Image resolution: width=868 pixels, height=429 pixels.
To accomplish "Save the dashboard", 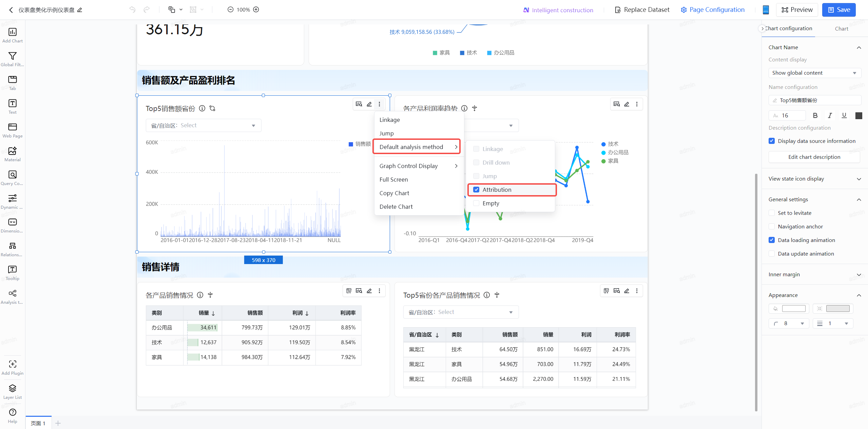I will pyautogui.click(x=838, y=10).
